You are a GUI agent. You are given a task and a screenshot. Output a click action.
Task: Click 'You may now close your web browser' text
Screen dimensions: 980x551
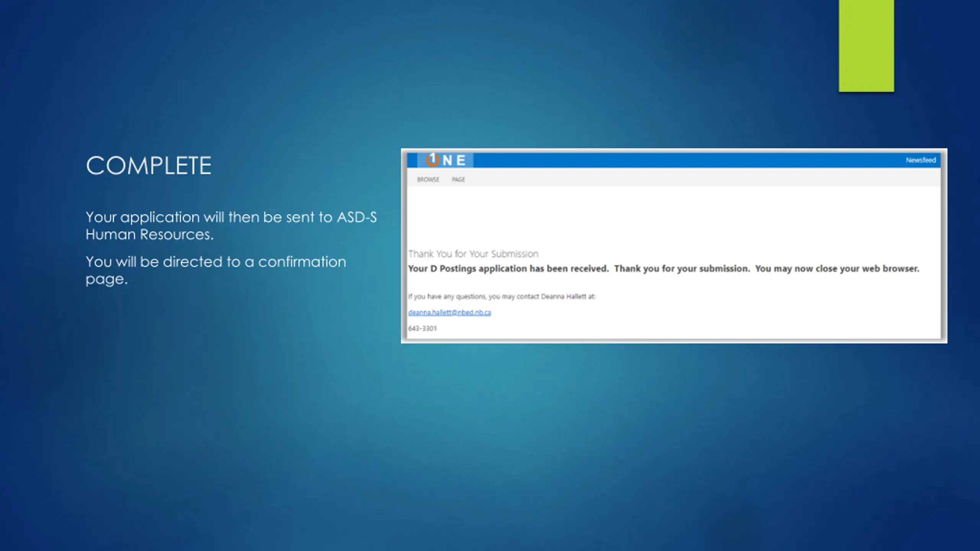click(837, 269)
